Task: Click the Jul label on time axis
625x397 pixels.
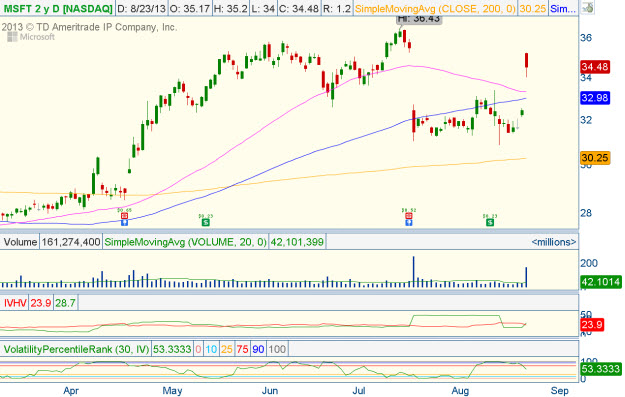Action: tap(359, 391)
